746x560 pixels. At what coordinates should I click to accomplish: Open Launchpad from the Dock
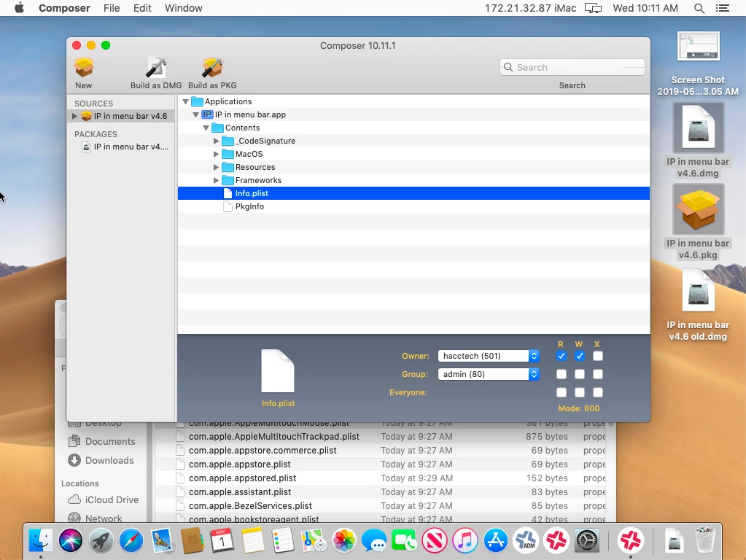[x=101, y=540]
